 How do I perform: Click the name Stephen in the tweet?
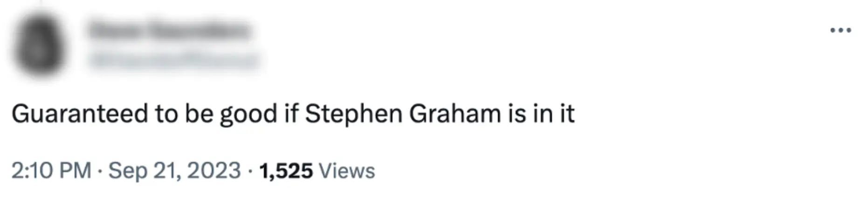(x=353, y=114)
